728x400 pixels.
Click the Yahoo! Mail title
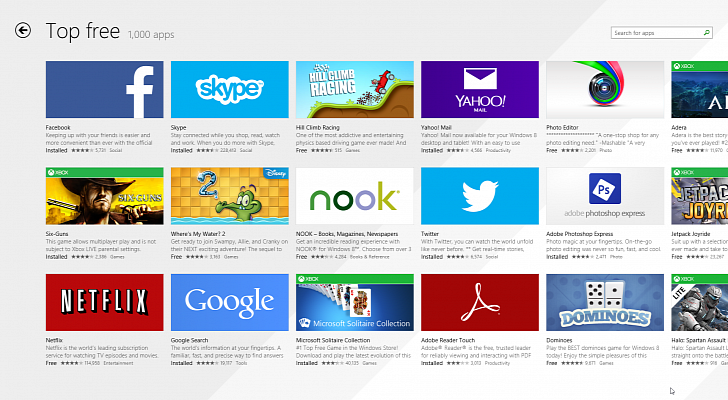(436, 127)
